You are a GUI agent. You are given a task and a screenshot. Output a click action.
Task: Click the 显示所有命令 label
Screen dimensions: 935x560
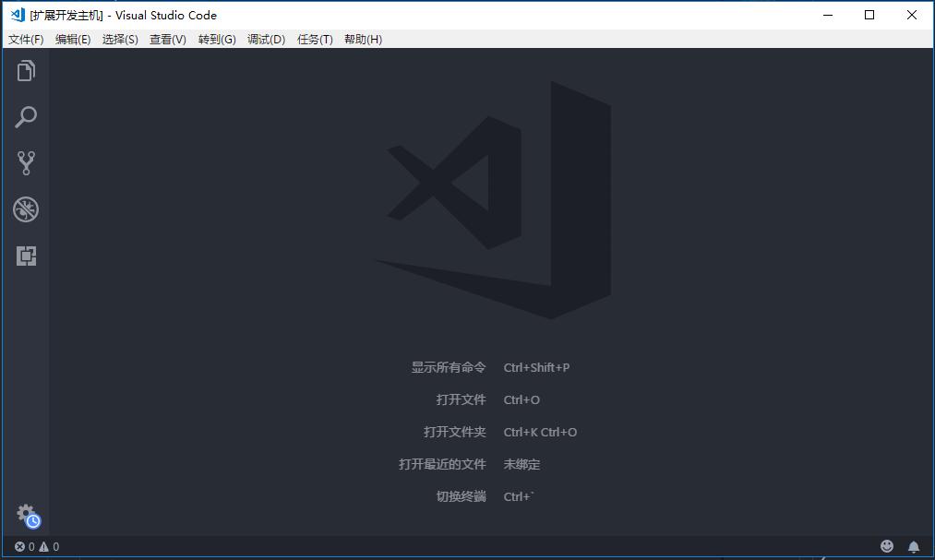point(449,367)
